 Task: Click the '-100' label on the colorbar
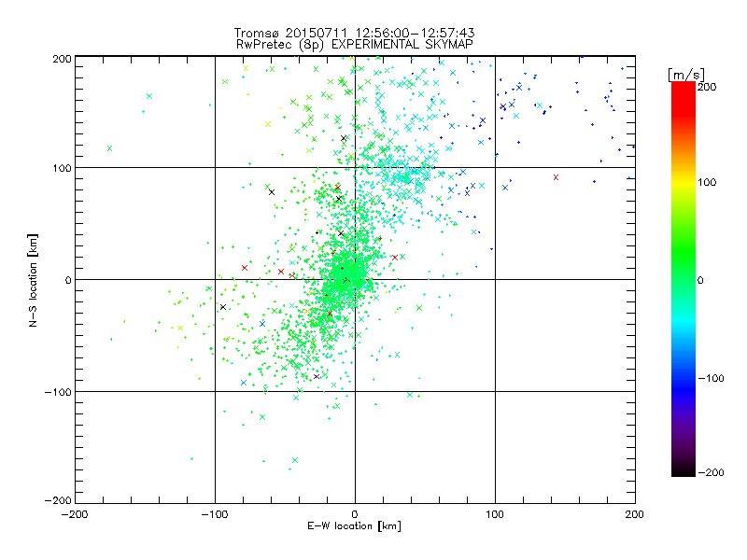coord(711,378)
